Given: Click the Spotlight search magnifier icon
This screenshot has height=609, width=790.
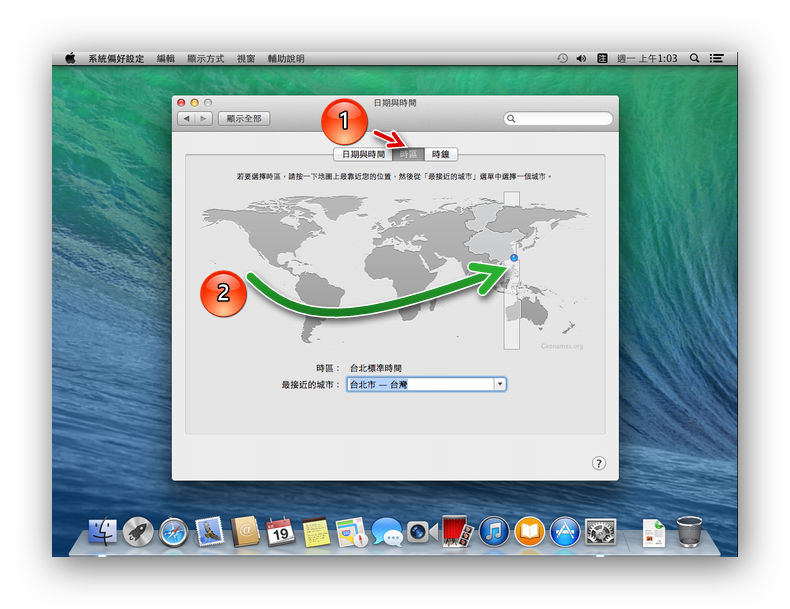Looking at the screenshot, I should click(694, 59).
